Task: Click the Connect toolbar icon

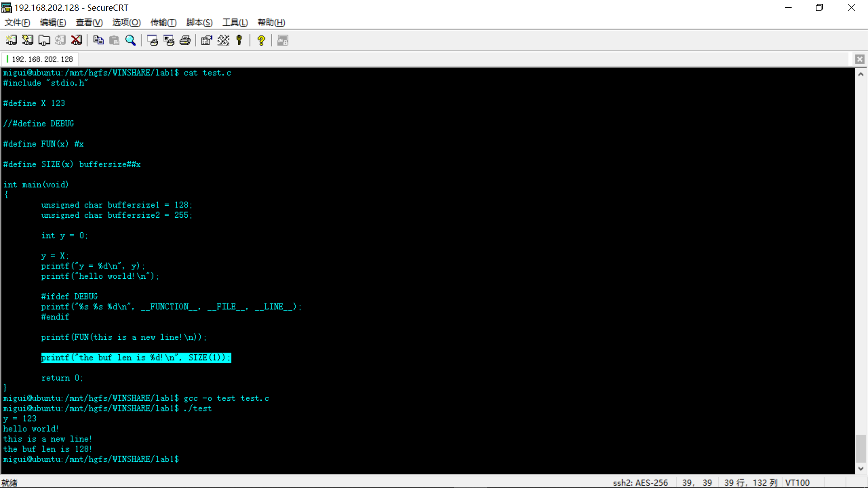Action: [x=11, y=40]
